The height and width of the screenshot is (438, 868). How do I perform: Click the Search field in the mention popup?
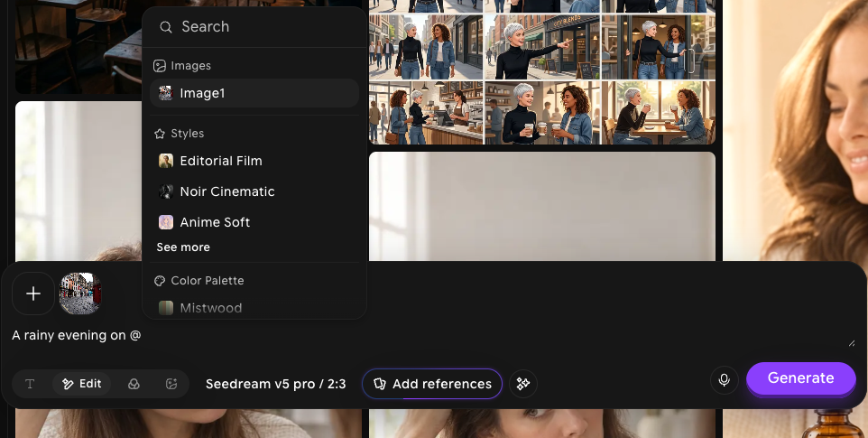pos(254,26)
